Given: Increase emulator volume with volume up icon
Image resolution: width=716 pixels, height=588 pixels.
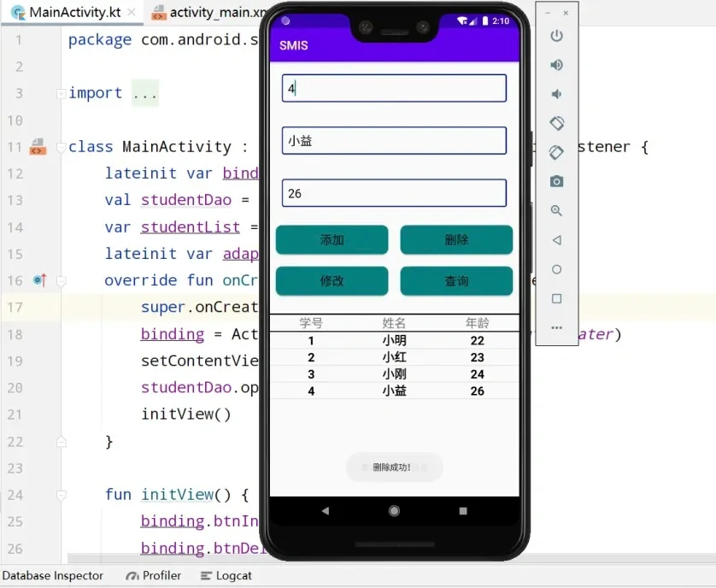Looking at the screenshot, I should pos(556,64).
